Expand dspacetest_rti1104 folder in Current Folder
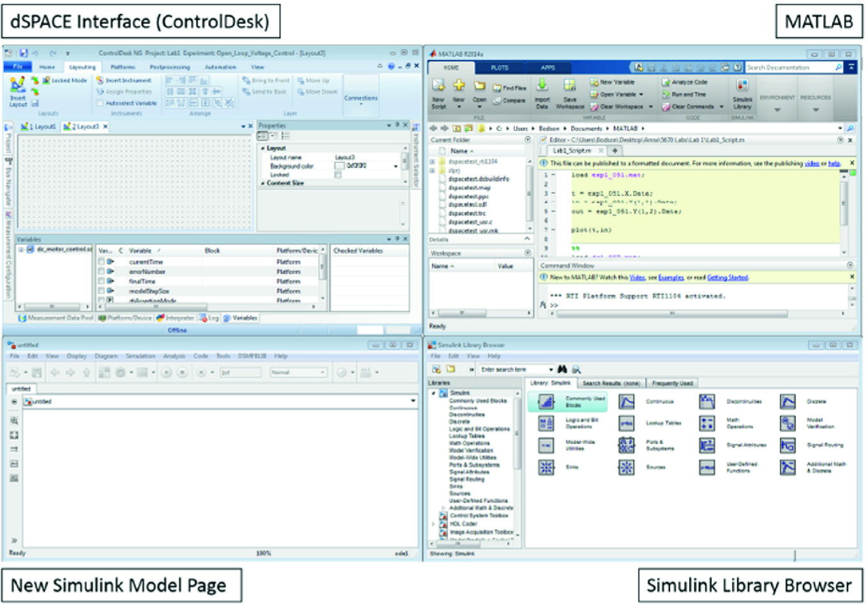Image resolution: width=868 pixels, height=604 pixels. 432,162
